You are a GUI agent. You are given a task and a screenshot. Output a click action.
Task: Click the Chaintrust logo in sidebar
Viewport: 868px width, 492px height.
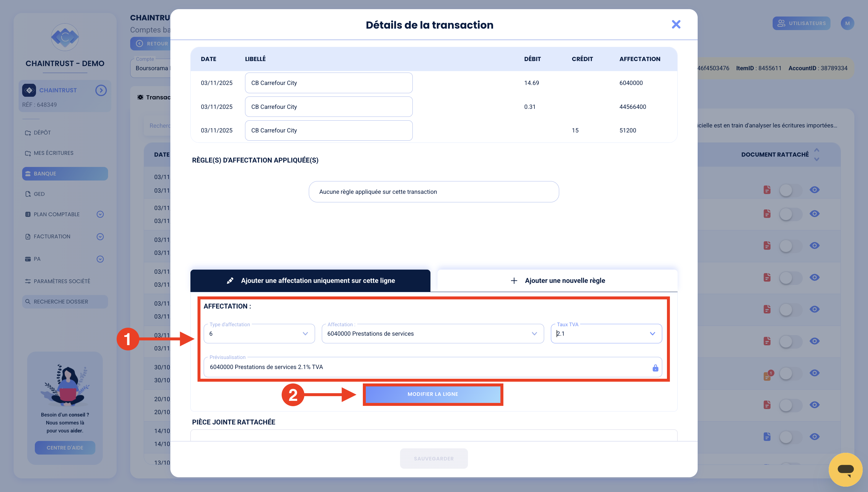coord(65,37)
